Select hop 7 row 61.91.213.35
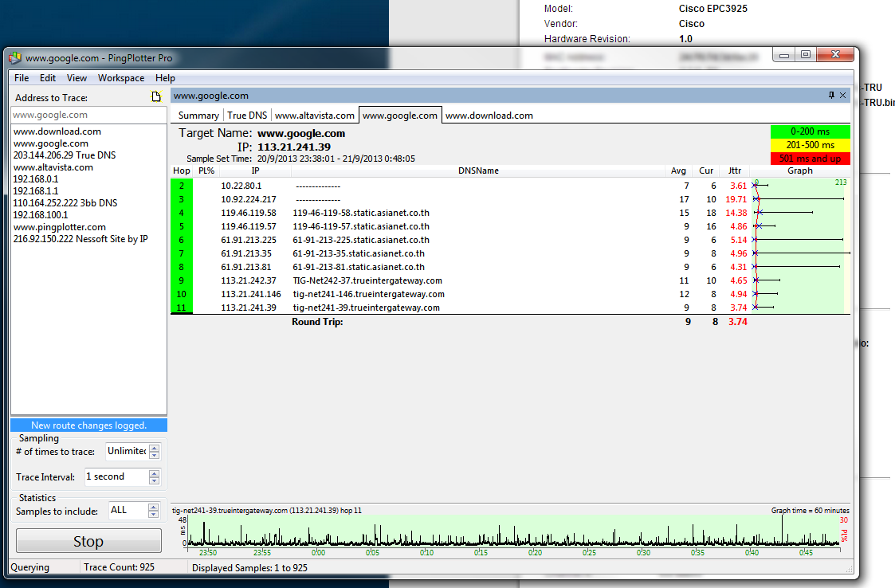This screenshot has height=588, width=895. (510, 253)
